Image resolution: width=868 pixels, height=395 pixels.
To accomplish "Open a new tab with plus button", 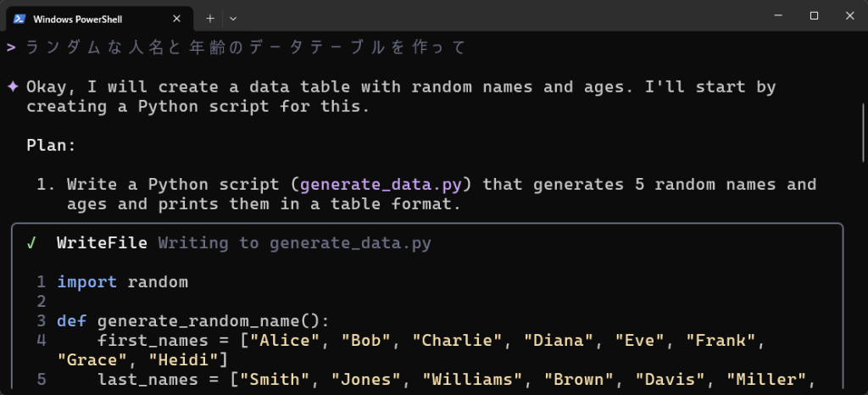I will pyautogui.click(x=209, y=18).
